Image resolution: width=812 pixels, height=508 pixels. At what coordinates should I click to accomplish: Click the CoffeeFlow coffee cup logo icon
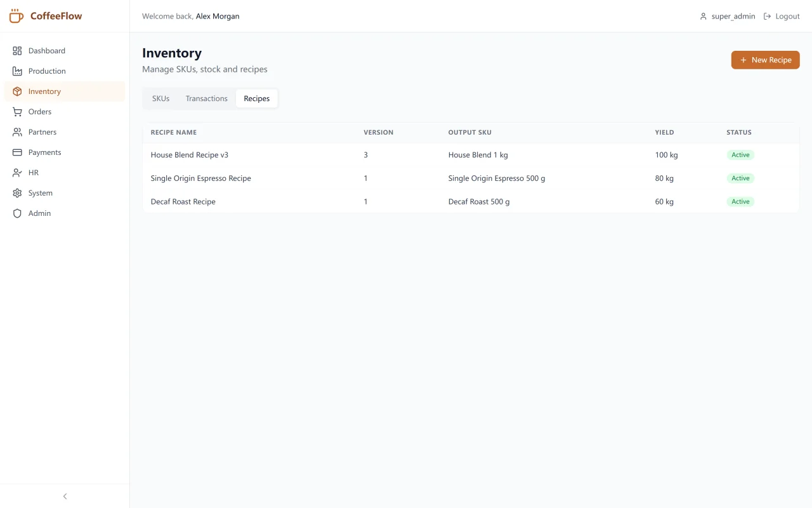point(16,16)
